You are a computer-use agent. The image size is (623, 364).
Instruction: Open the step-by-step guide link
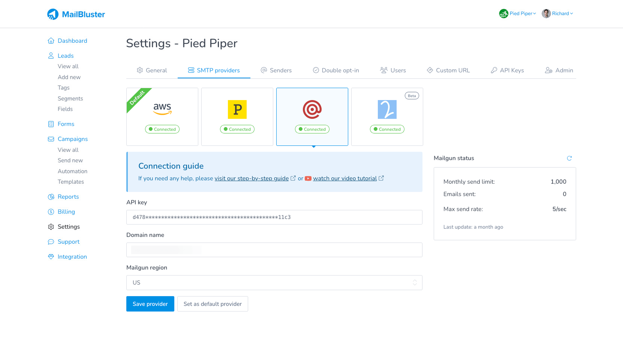(x=252, y=178)
